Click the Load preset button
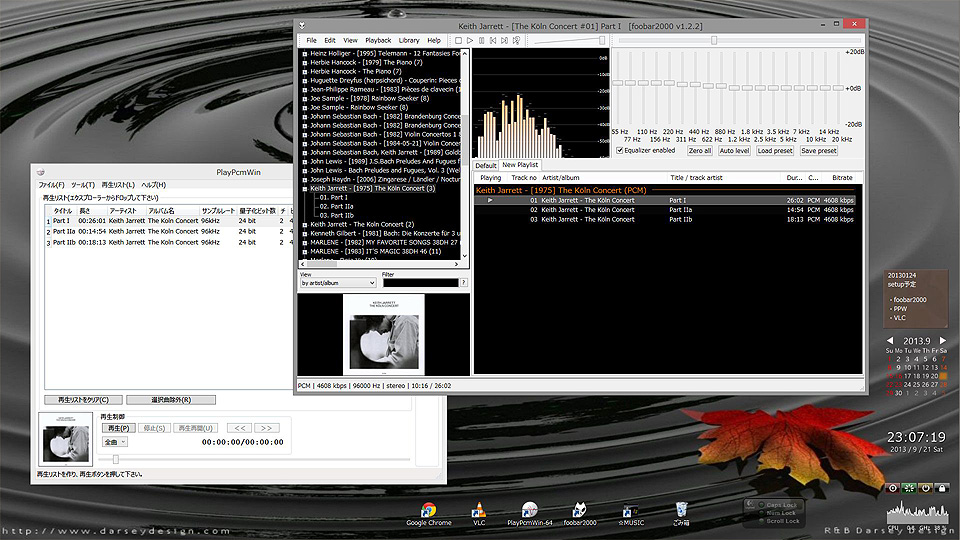Viewport: 960px width, 540px height. [x=775, y=151]
